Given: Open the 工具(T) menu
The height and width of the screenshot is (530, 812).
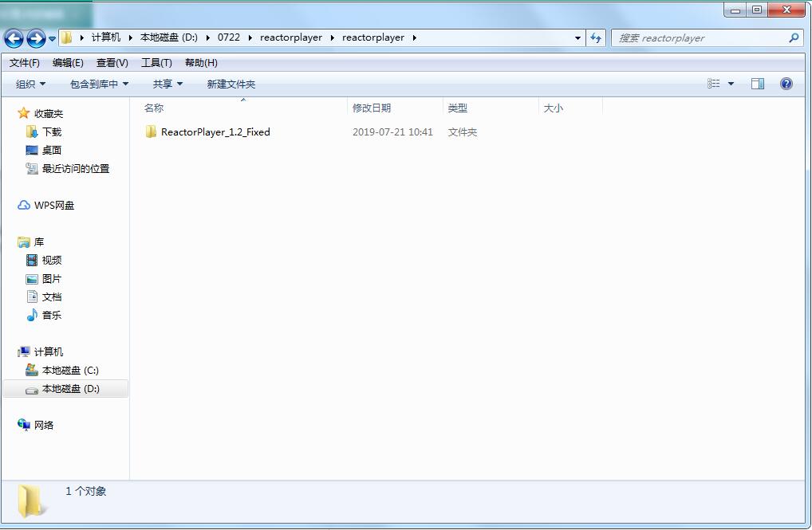Looking at the screenshot, I should pos(156,63).
